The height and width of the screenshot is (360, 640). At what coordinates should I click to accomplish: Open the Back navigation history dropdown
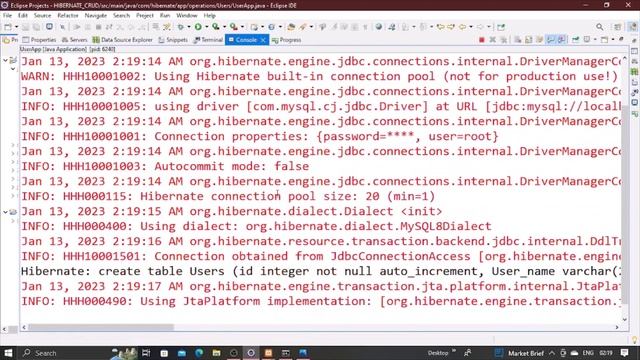471,27
